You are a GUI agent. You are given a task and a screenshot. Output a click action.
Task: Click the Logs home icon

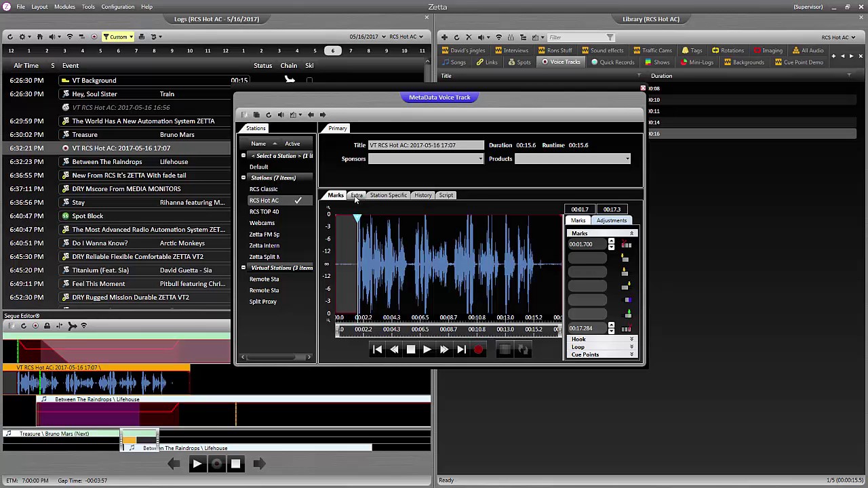(39, 37)
